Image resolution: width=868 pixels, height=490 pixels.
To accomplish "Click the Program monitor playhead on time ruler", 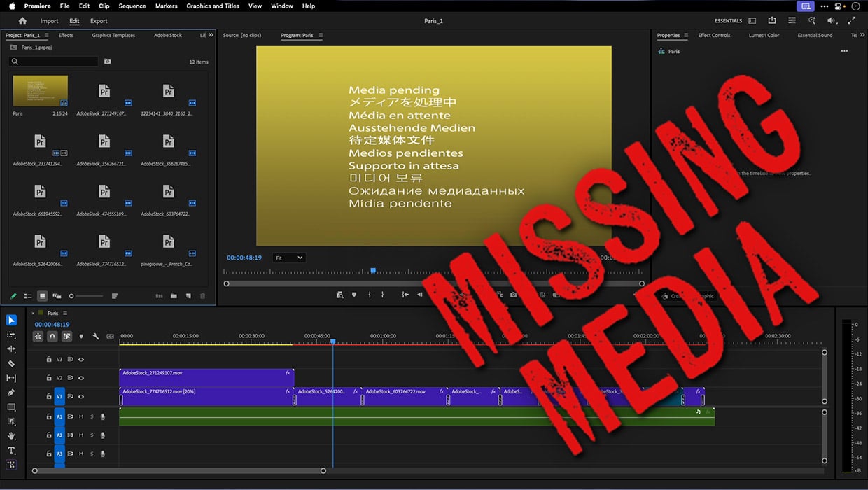I will pos(373,270).
